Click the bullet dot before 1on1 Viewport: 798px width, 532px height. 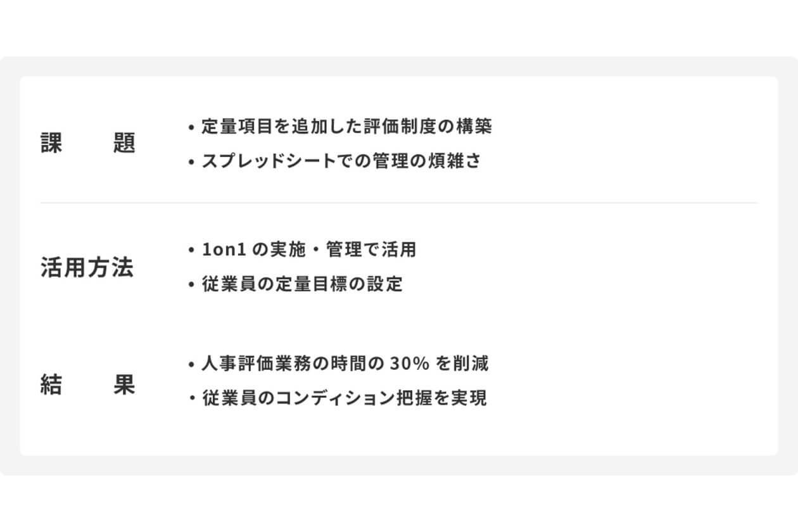191,250
